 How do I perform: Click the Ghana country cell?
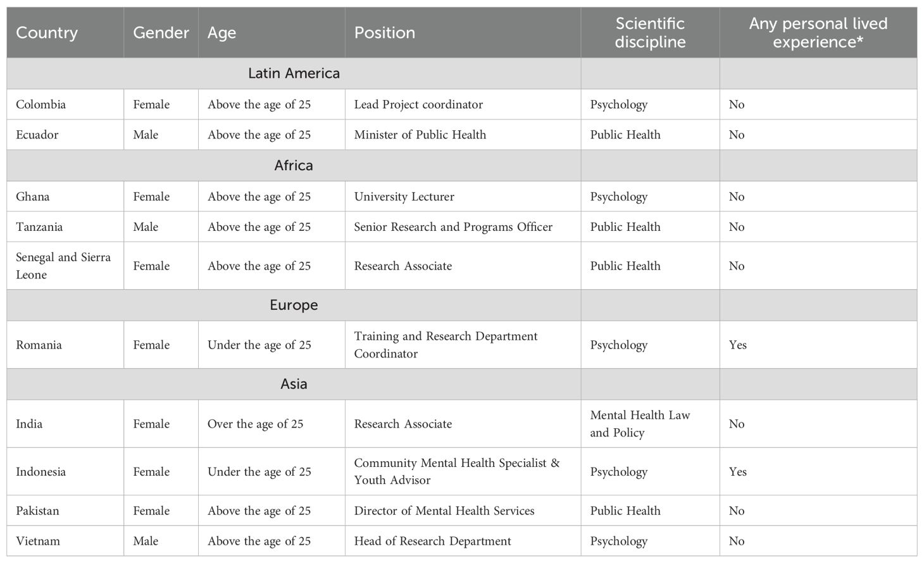[33, 197]
